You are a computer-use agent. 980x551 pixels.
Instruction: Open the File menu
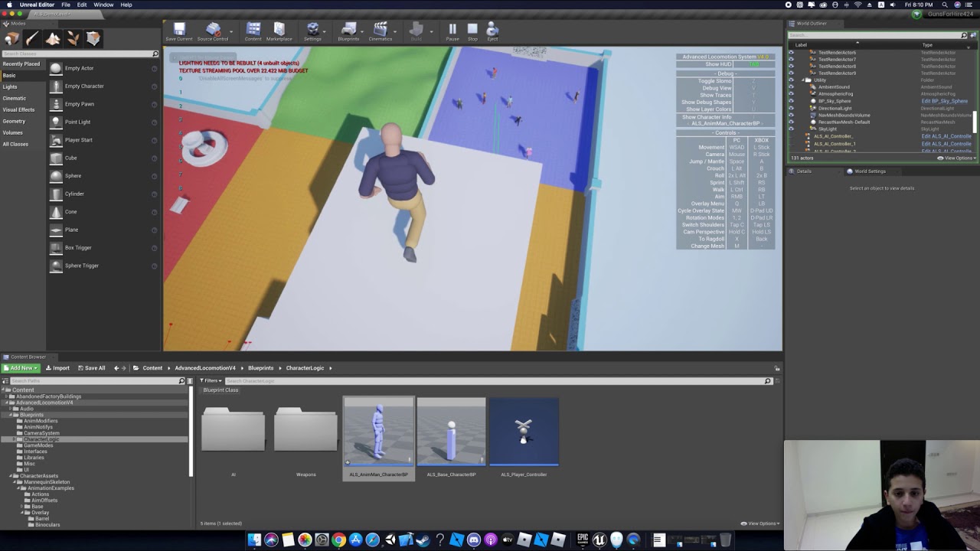[66, 5]
